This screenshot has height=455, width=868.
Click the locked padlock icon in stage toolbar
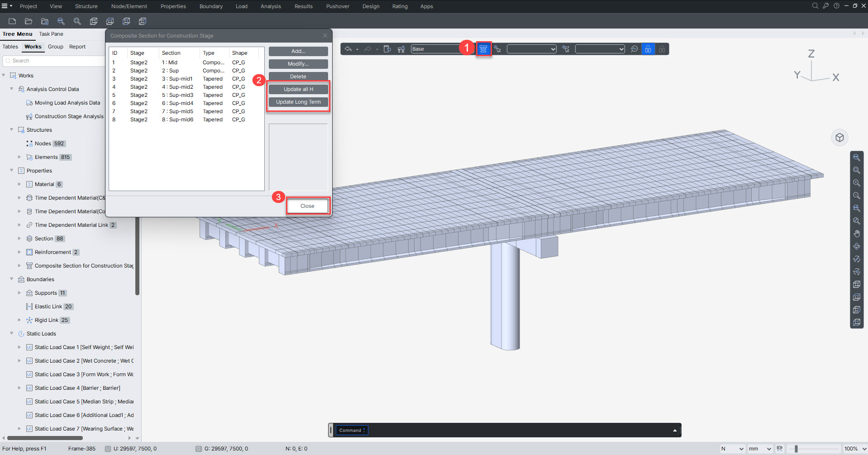(662, 49)
